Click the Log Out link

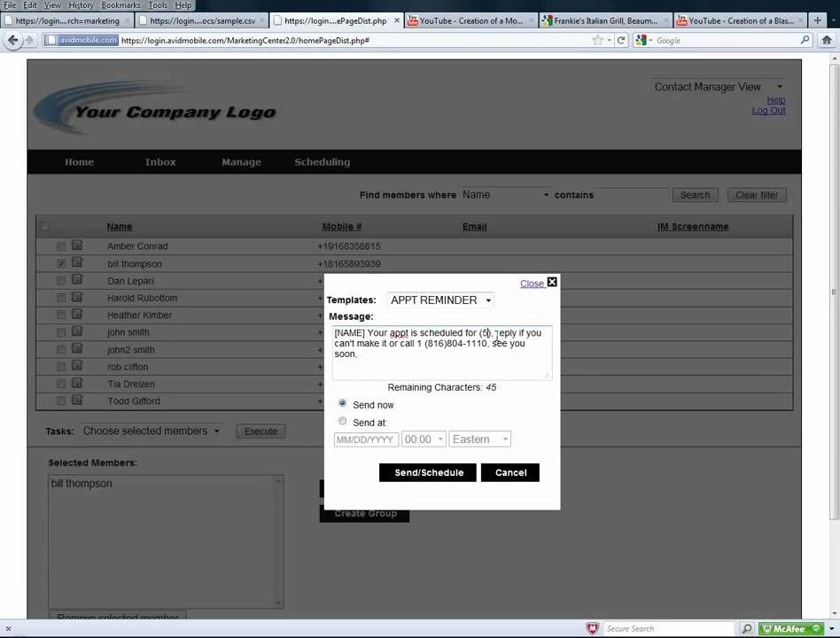tap(768, 111)
